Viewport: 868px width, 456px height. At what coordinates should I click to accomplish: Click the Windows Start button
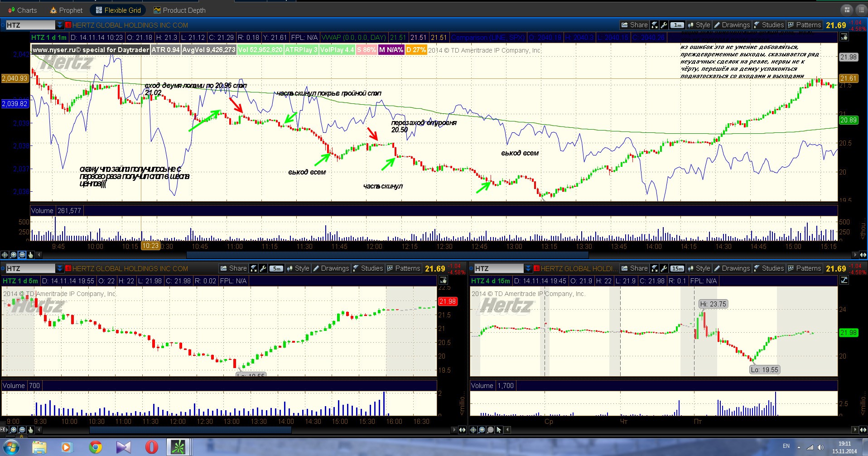[11, 447]
